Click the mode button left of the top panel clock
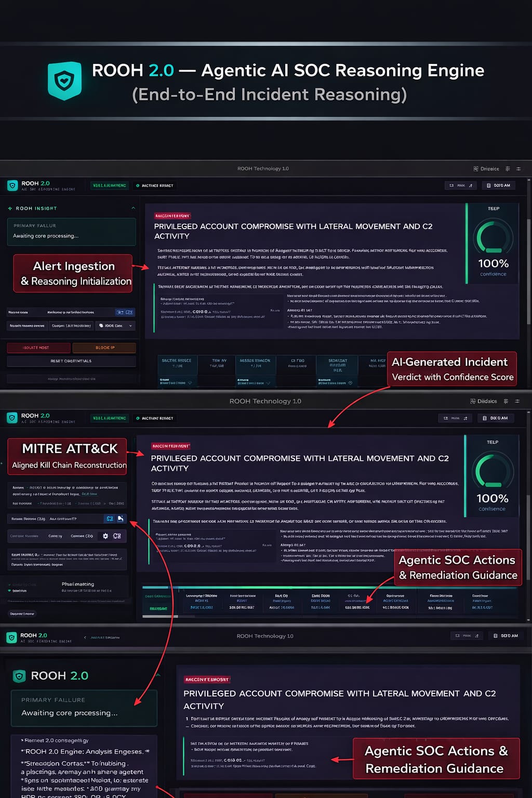The width and height of the screenshot is (532, 798). 461,185
